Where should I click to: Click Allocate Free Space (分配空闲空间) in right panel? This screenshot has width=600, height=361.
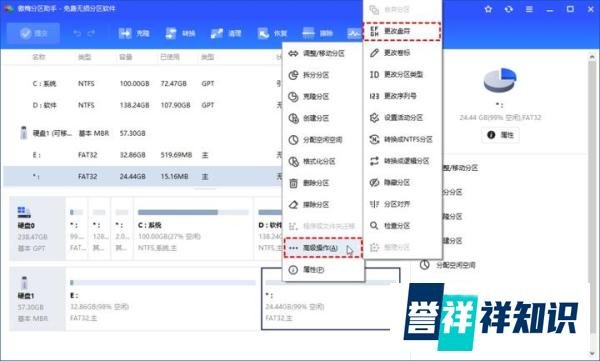click(x=448, y=265)
